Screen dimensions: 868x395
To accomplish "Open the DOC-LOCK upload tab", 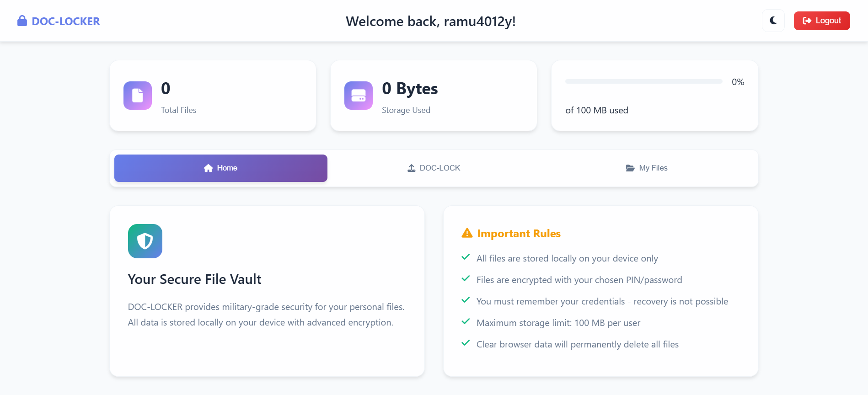I will pyautogui.click(x=434, y=168).
